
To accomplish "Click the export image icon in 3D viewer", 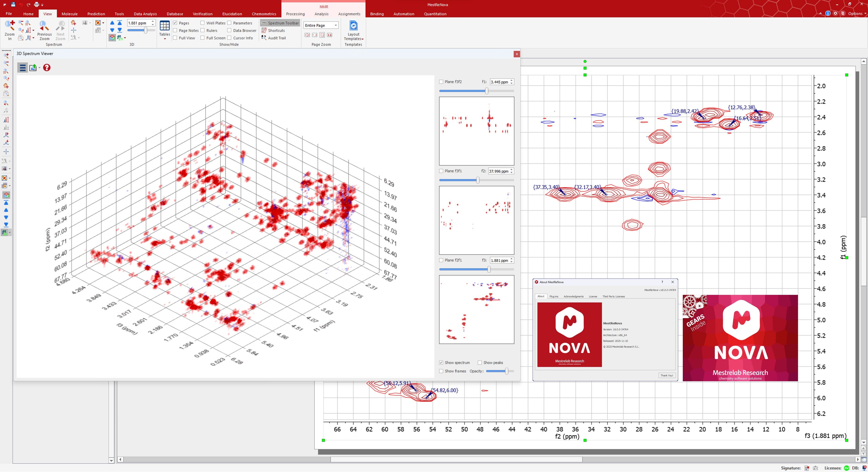I will pos(33,68).
